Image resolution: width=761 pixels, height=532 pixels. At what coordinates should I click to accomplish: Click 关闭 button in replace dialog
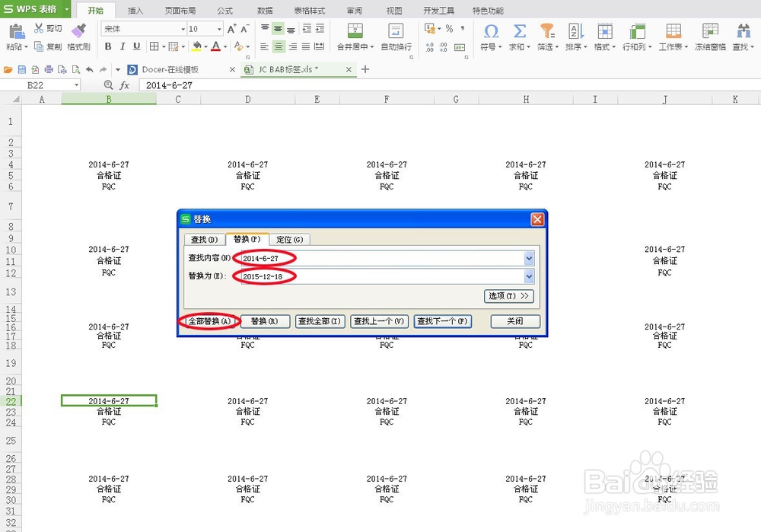tap(515, 321)
